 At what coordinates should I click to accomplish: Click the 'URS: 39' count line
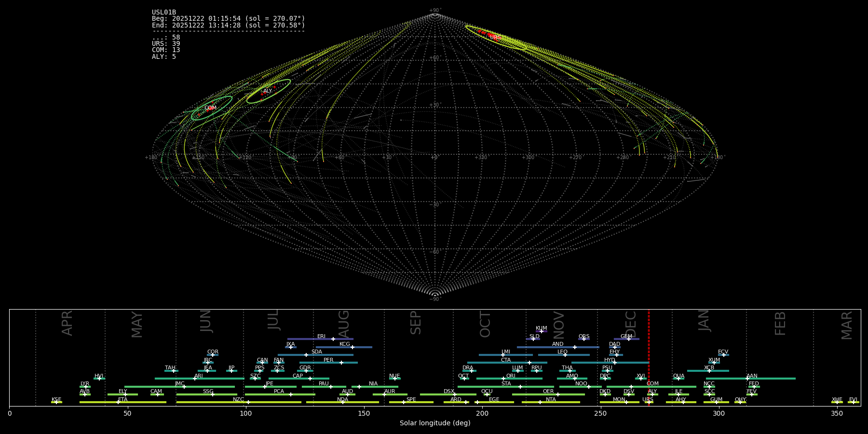click(x=166, y=44)
